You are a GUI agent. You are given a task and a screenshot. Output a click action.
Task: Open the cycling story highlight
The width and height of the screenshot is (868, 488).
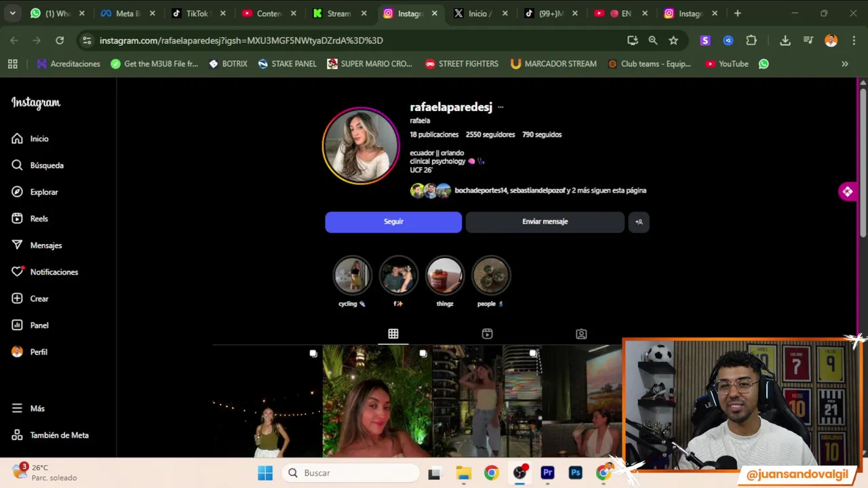(352, 282)
